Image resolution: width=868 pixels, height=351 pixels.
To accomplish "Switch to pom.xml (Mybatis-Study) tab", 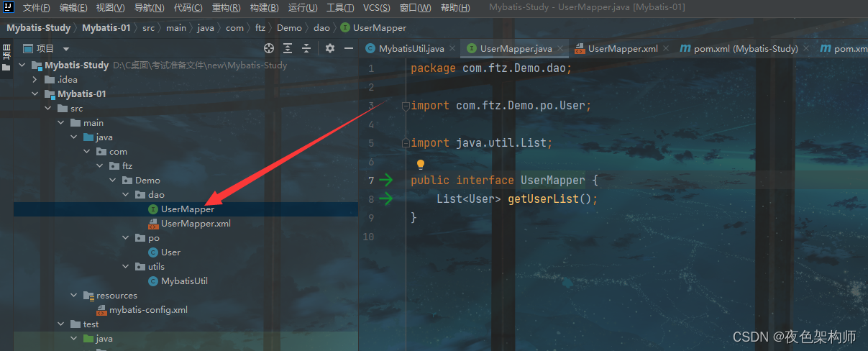I will click(x=746, y=49).
